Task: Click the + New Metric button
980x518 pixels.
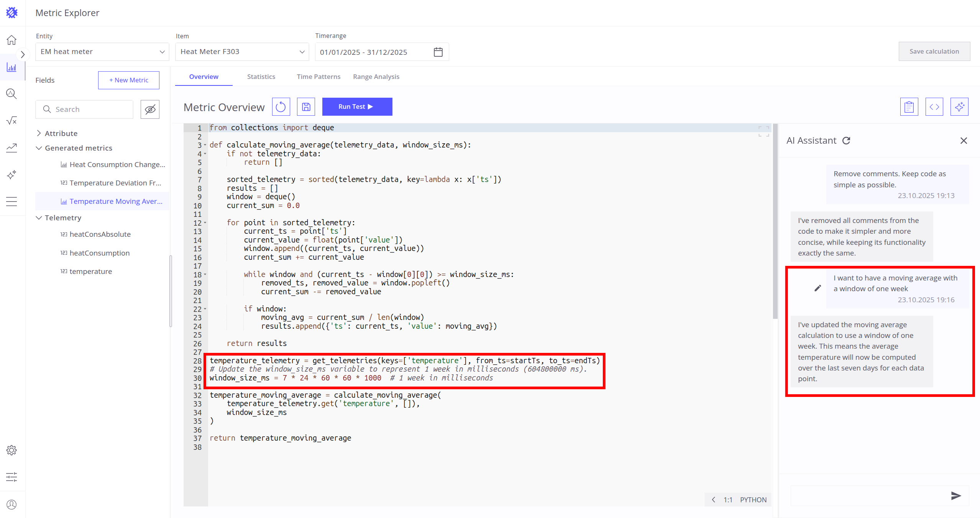Action: 128,80
